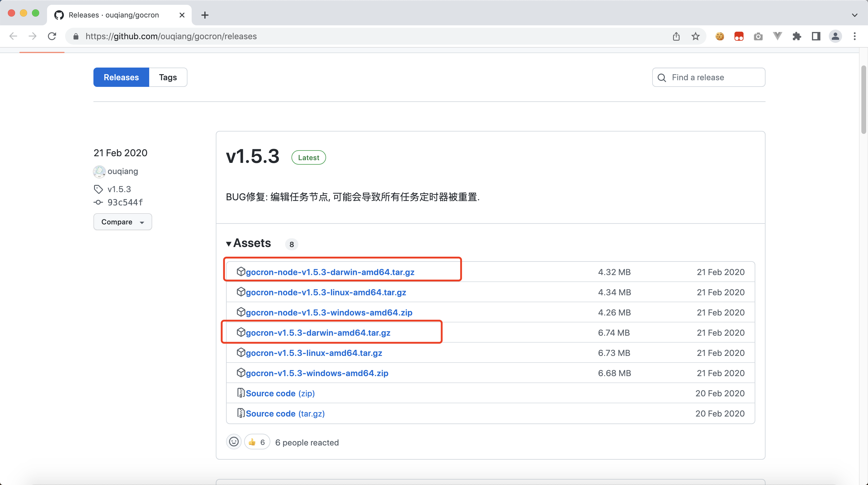Click the browser profile avatar icon
Image resolution: width=868 pixels, height=485 pixels.
click(835, 36)
